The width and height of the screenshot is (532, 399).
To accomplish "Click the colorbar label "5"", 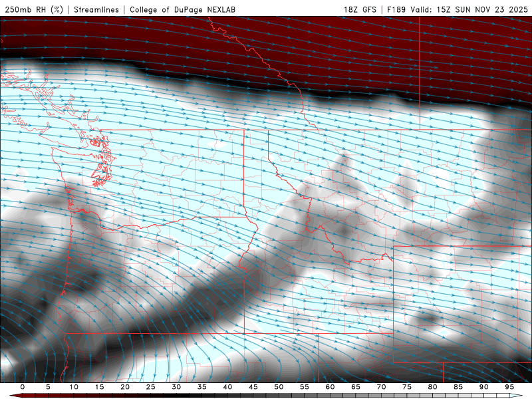I will click(48, 387).
